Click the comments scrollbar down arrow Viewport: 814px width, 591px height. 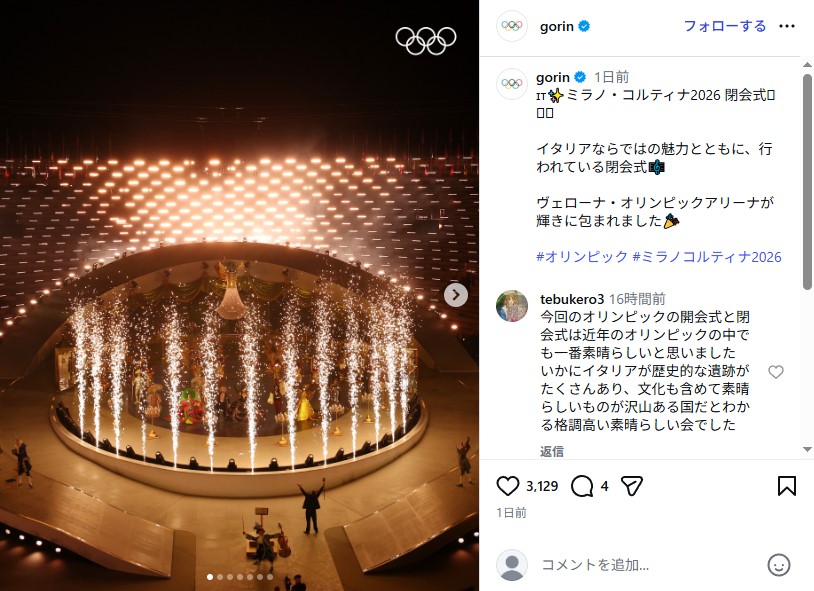click(807, 450)
